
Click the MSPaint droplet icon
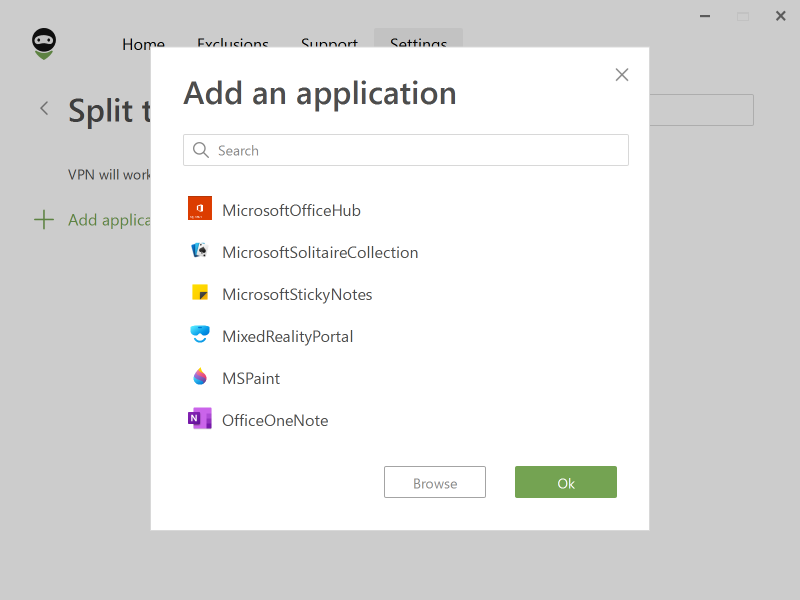[x=199, y=377]
